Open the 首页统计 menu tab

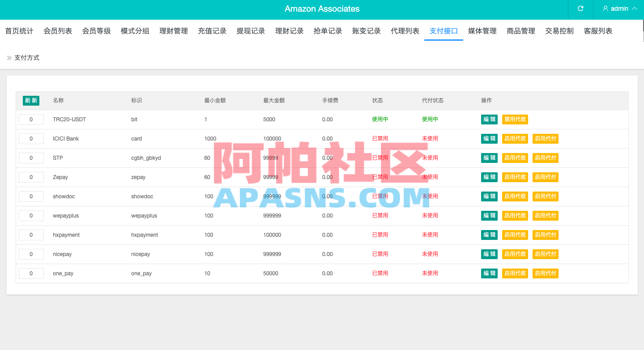[19, 31]
